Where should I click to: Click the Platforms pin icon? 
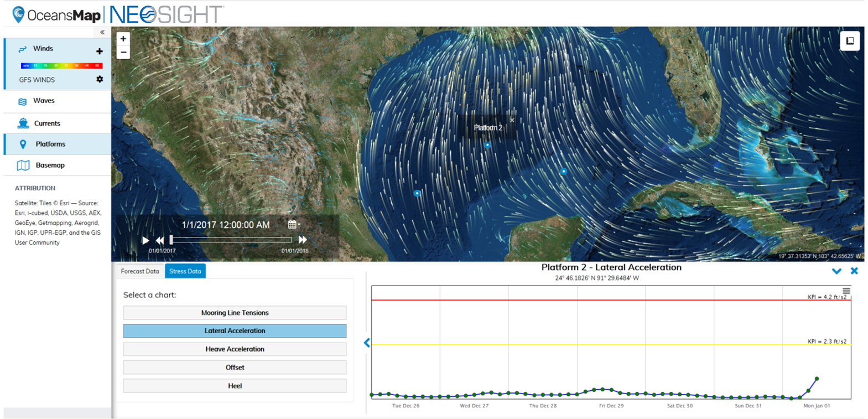pos(23,144)
